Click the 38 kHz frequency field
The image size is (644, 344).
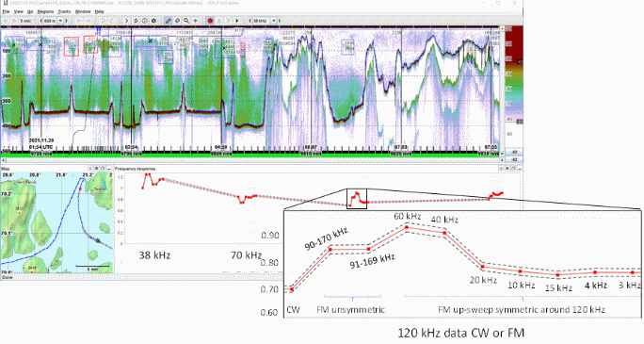click(x=261, y=21)
